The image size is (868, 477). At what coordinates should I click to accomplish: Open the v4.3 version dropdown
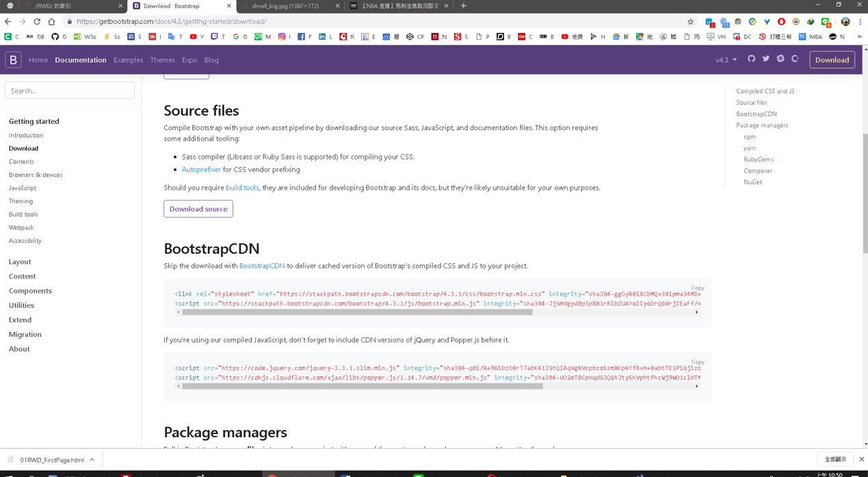726,60
